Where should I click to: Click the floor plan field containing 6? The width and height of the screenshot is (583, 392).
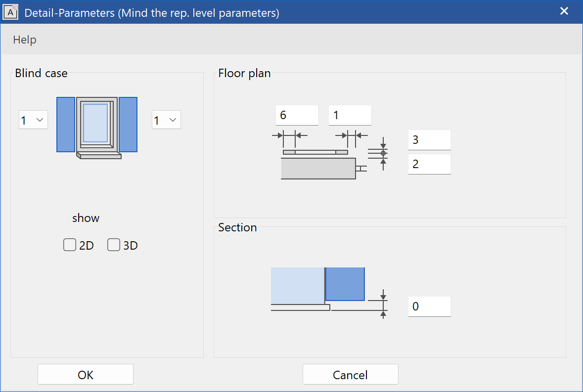297,115
